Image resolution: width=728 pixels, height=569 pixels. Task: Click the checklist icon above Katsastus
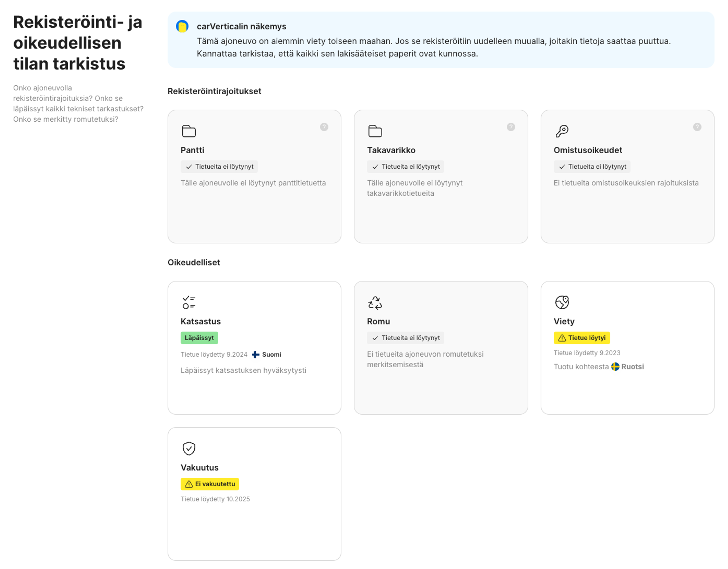pyautogui.click(x=189, y=303)
